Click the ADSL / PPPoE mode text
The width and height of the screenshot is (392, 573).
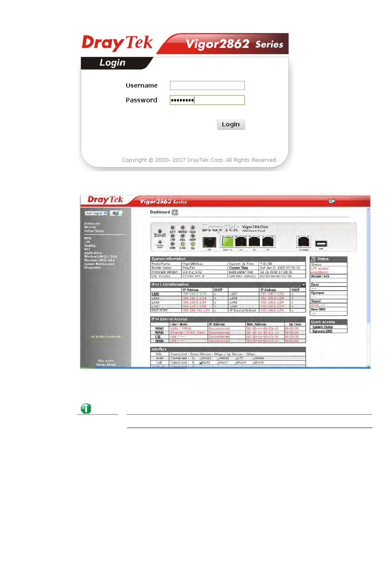pyautogui.click(x=181, y=329)
